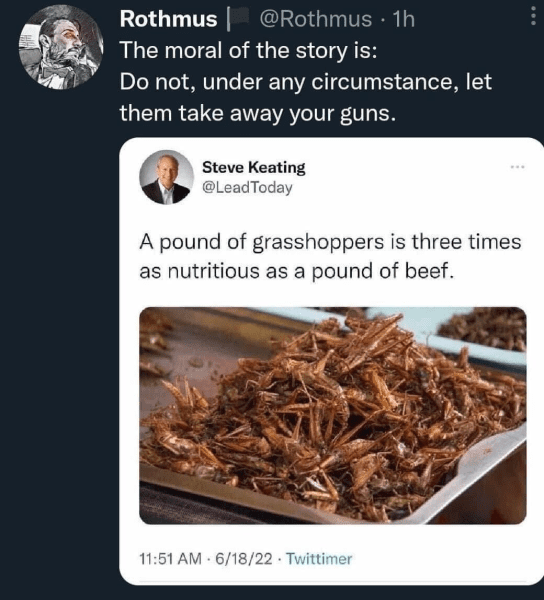Image resolution: width=544 pixels, height=600 pixels.
Task: Open the Twittimer source link
Action: click(x=319, y=559)
